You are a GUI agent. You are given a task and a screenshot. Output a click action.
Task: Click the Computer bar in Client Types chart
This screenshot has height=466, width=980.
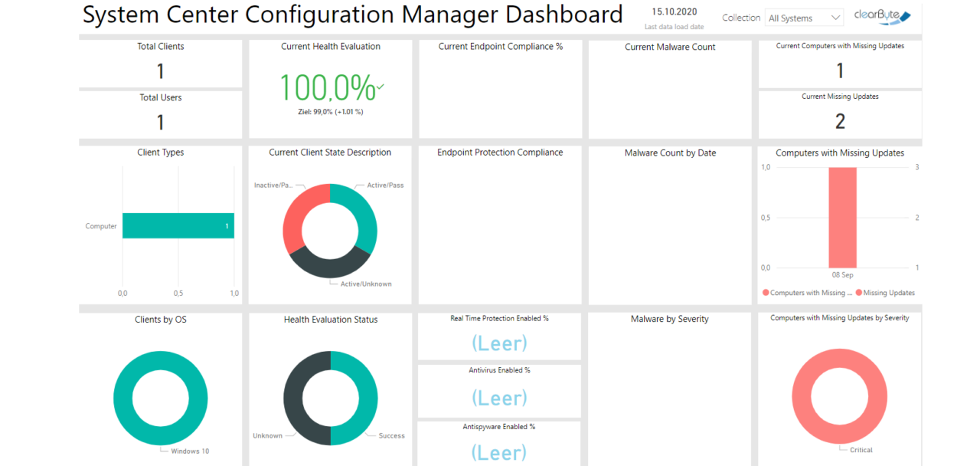[x=178, y=225]
